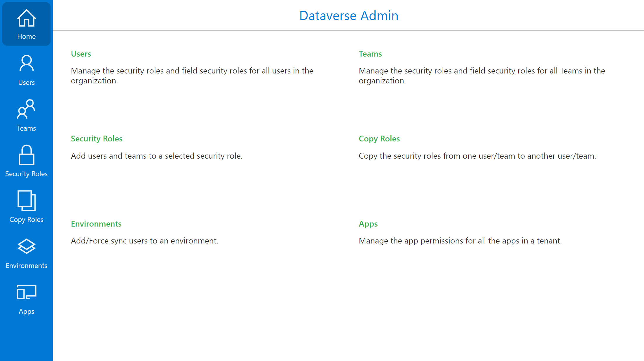
Task: Click the green Copy Roles heading
Action: click(x=379, y=139)
